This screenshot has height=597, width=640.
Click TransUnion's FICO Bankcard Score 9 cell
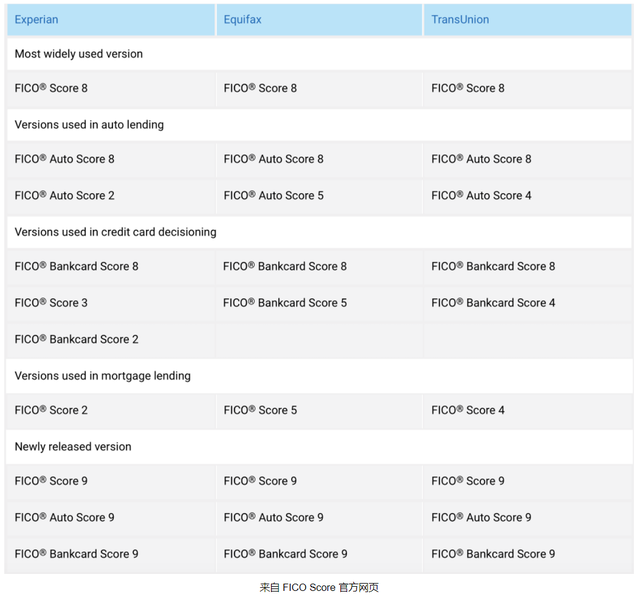[x=528, y=554]
